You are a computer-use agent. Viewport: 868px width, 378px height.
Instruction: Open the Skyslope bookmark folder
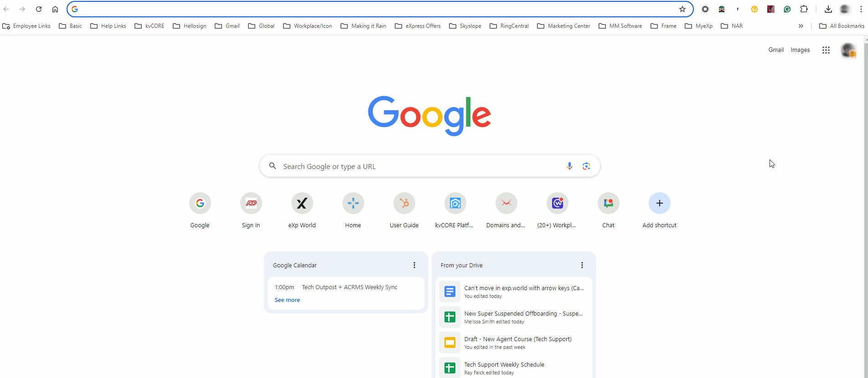pos(465,26)
